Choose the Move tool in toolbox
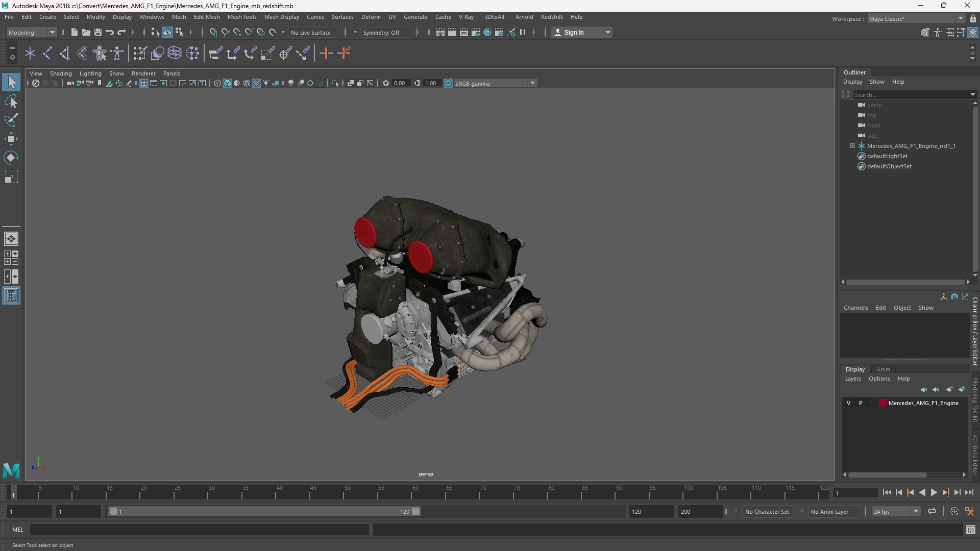Screen dimensions: 980x551 (x=11, y=139)
